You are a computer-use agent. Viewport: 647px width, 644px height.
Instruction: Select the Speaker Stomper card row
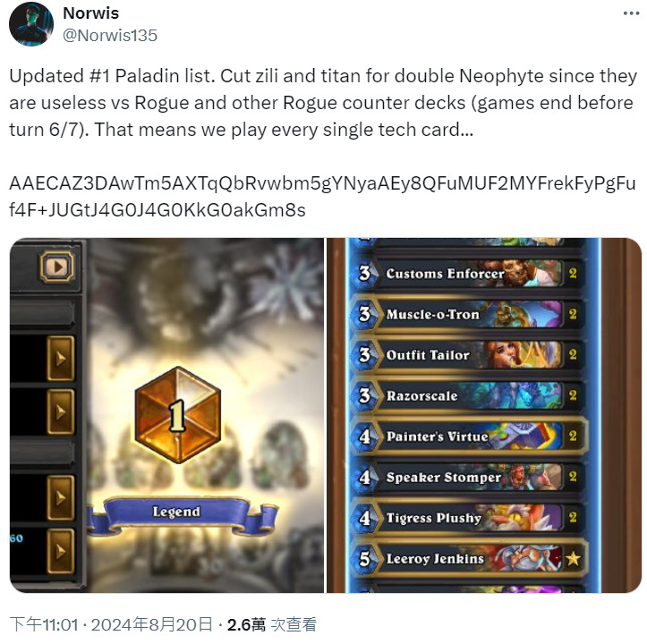coord(467,477)
